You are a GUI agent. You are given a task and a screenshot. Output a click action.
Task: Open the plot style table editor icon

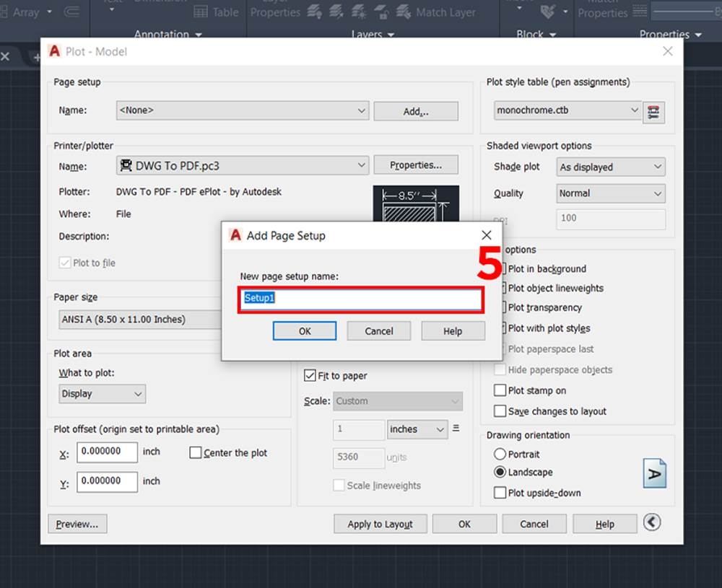coord(653,112)
